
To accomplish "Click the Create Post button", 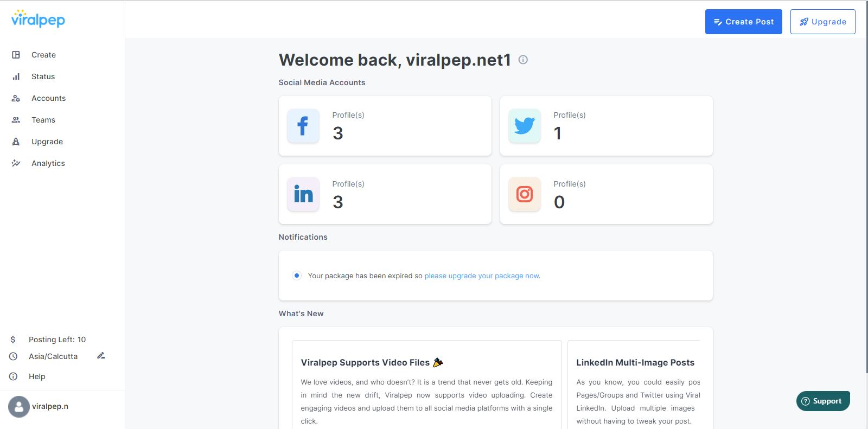I will click(x=744, y=22).
